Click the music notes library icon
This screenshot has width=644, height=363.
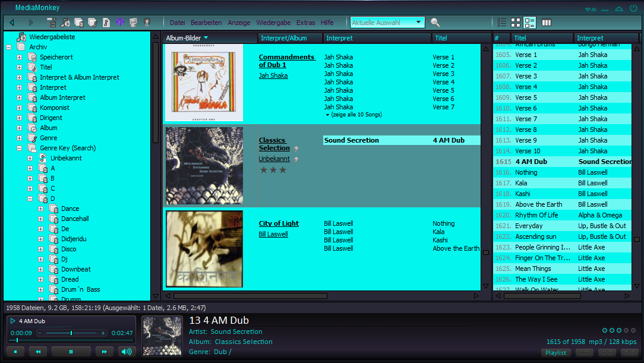pyautogui.click(x=65, y=23)
